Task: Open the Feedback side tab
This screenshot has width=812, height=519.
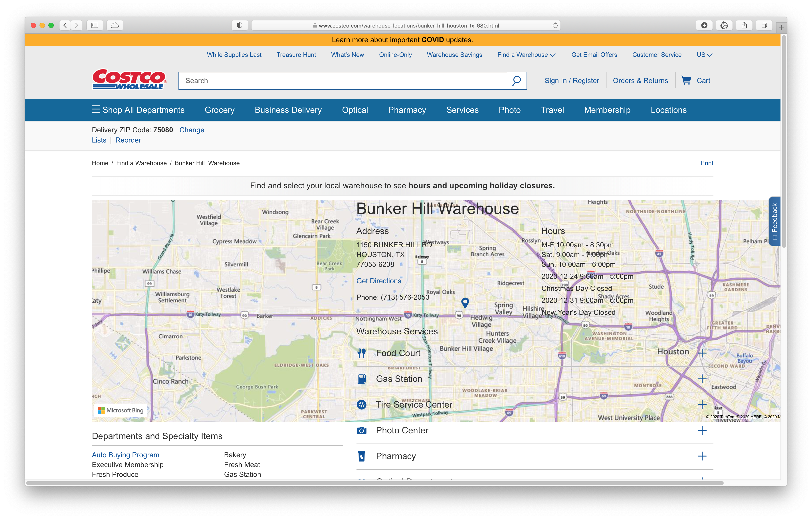Action: 774,221
